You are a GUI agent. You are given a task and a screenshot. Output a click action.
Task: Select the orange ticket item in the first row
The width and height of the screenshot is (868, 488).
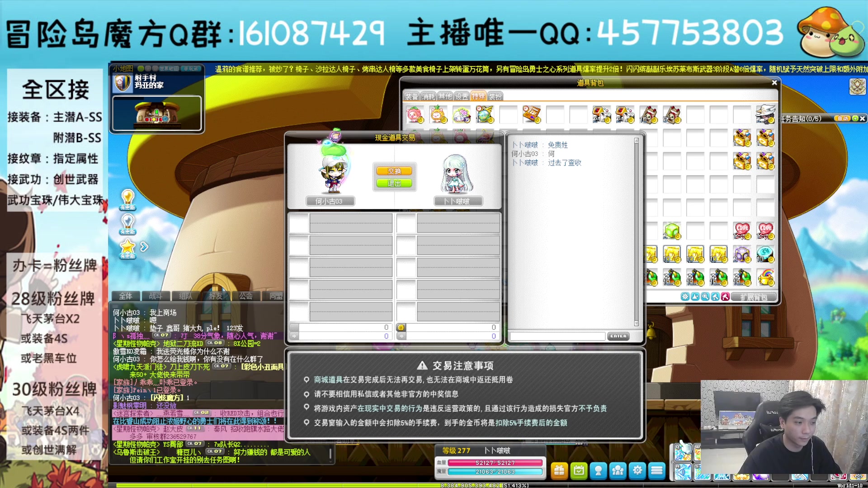(532, 115)
